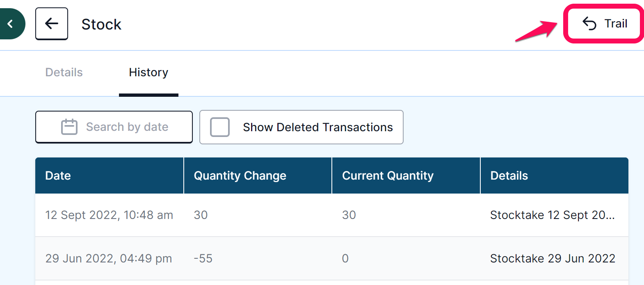Screen dimensions: 644x285
Task: Click the Stocktake 29 Jun 2022 details
Action: [553, 258]
